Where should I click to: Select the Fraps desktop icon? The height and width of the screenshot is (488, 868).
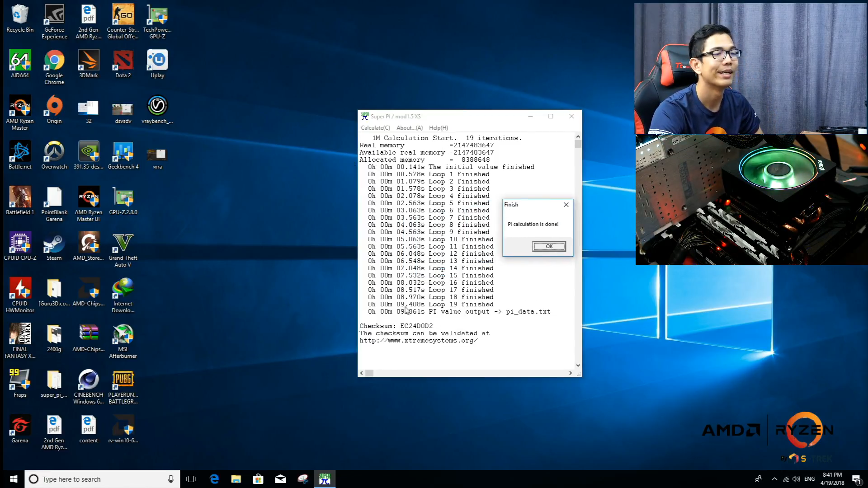pos(20,384)
